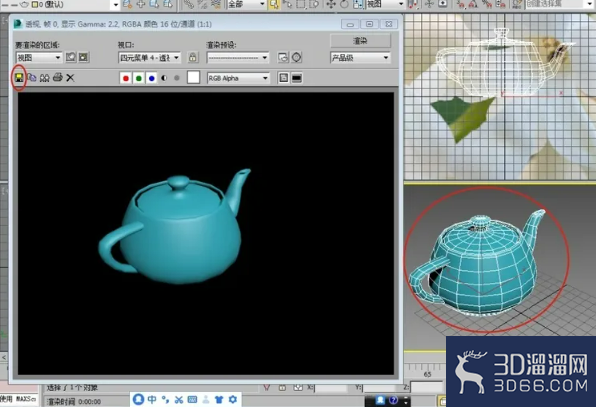
Task: Open the viewport selection dropdown
Action: pos(149,58)
